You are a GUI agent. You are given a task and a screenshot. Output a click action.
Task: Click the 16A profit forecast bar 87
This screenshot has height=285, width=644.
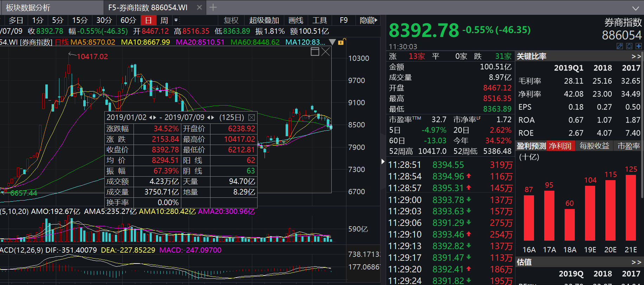point(529,218)
